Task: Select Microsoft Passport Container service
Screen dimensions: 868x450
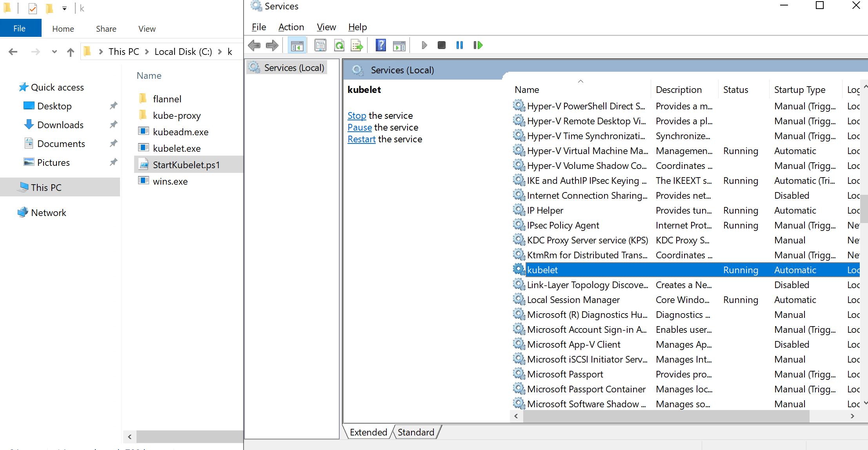Action: tap(686, 389)
